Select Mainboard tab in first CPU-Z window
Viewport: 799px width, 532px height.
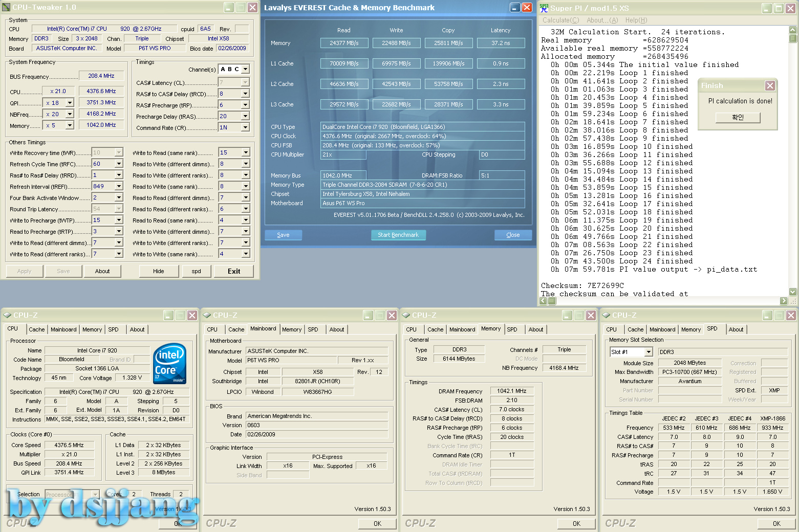[x=63, y=329]
